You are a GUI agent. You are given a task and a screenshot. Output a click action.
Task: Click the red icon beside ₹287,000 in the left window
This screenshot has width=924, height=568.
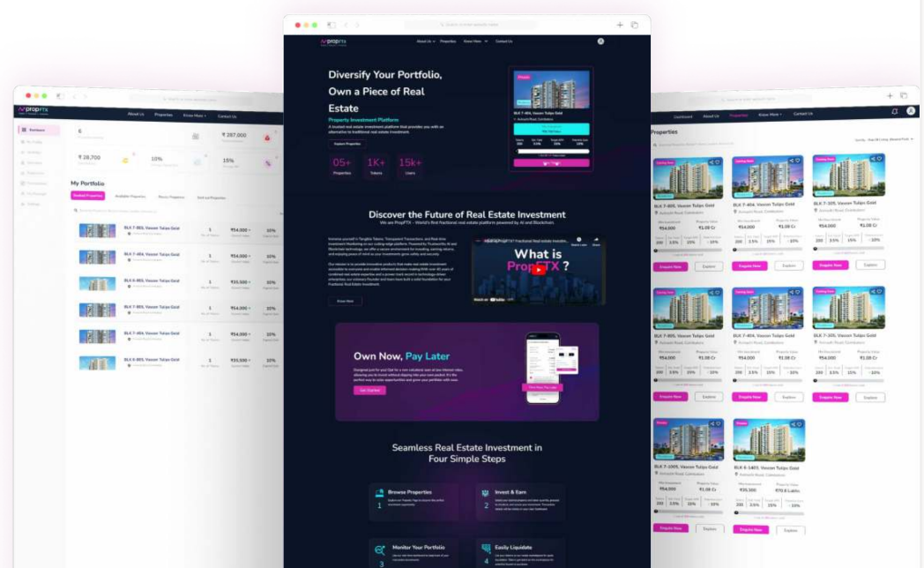[267, 138]
